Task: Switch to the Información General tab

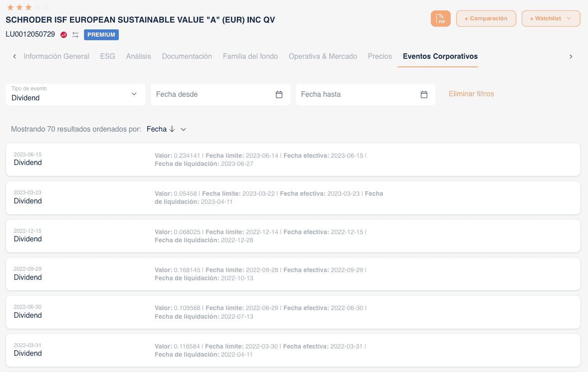Action: (x=56, y=57)
